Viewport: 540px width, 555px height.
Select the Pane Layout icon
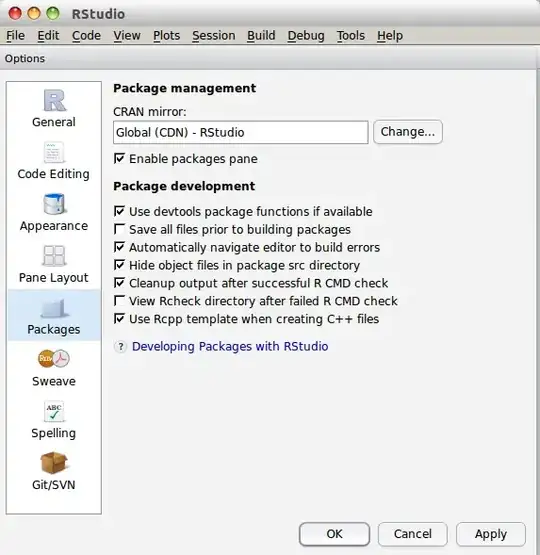[54, 256]
